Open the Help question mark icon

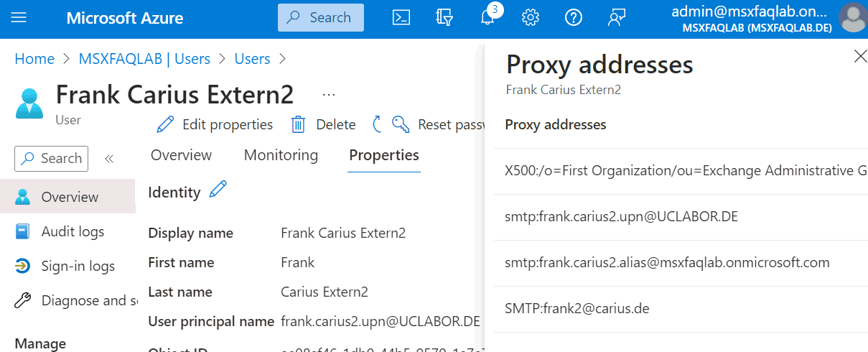click(573, 18)
